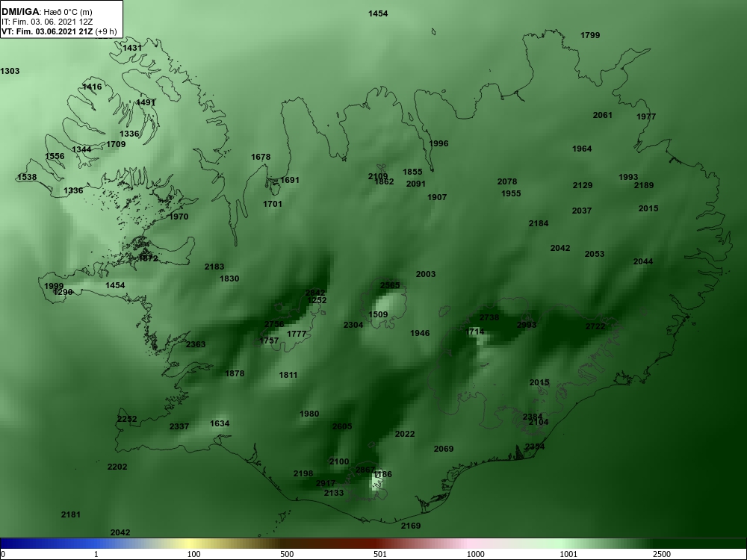Click the map value 1701
The width and height of the screenshot is (747, 560).
pos(273,204)
